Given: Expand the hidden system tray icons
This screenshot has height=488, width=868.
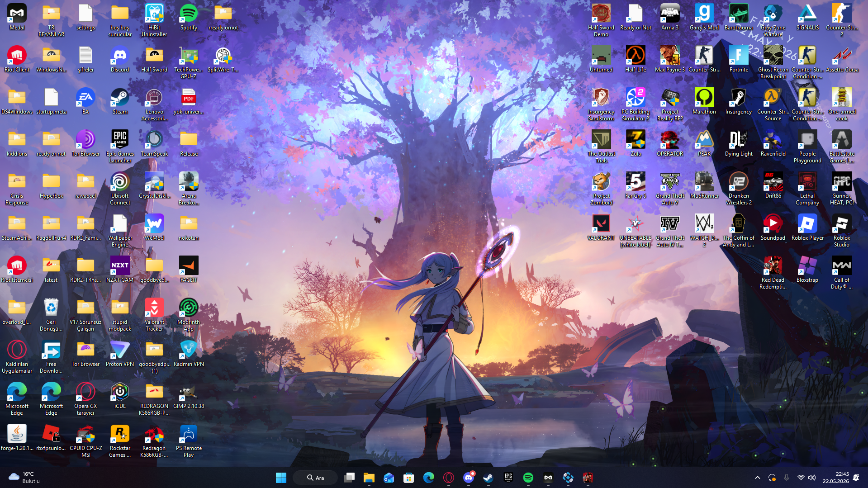Looking at the screenshot, I should (x=758, y=478).
